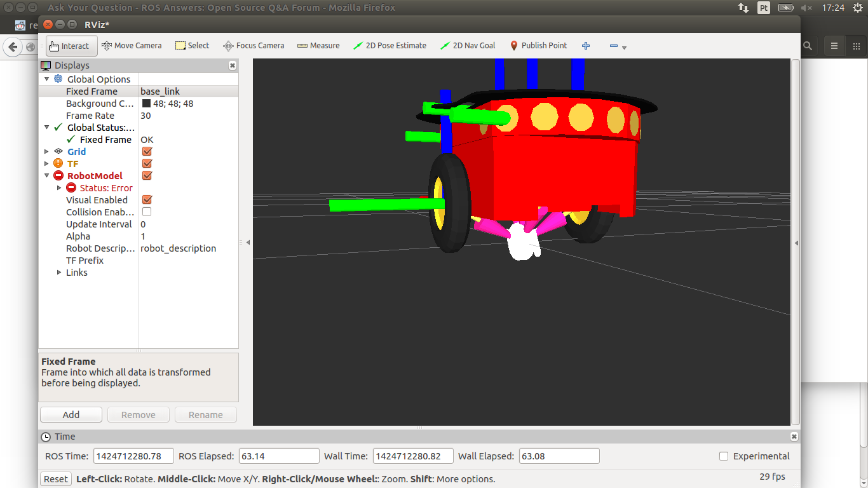This screenshot has height=488, width=868.
Task: Close the Time panel
Action: [x=794, y=437]
